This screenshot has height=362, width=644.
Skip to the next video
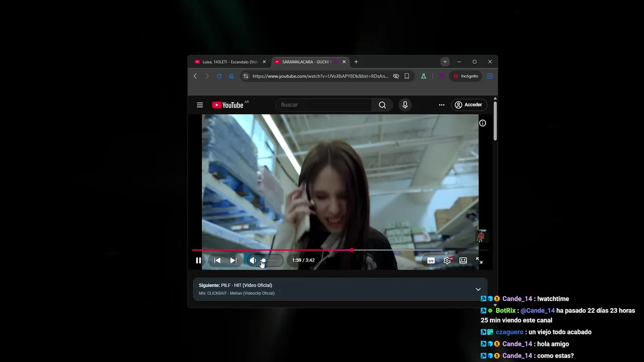click(x=233, y=260)
